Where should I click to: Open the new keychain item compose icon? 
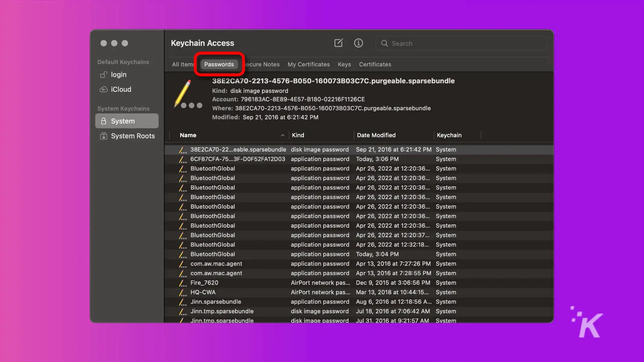click(x=339, y=43)
